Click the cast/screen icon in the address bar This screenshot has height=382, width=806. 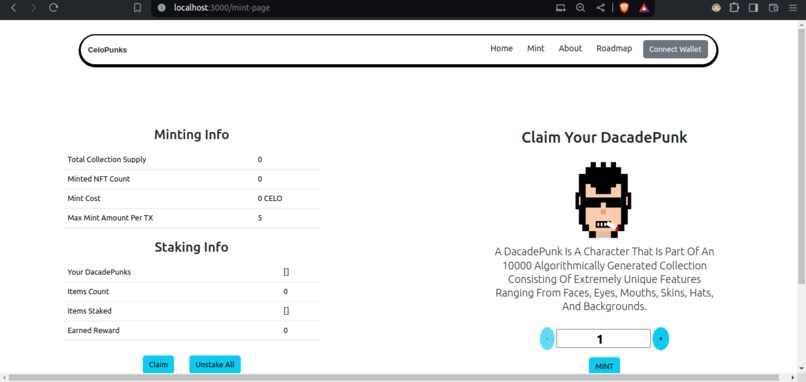561,8
